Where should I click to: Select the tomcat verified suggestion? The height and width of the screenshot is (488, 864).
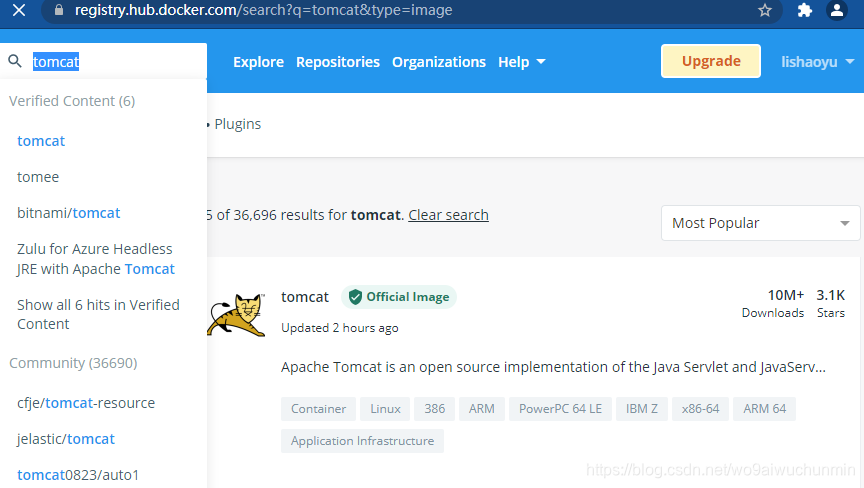tap(41, 141)
